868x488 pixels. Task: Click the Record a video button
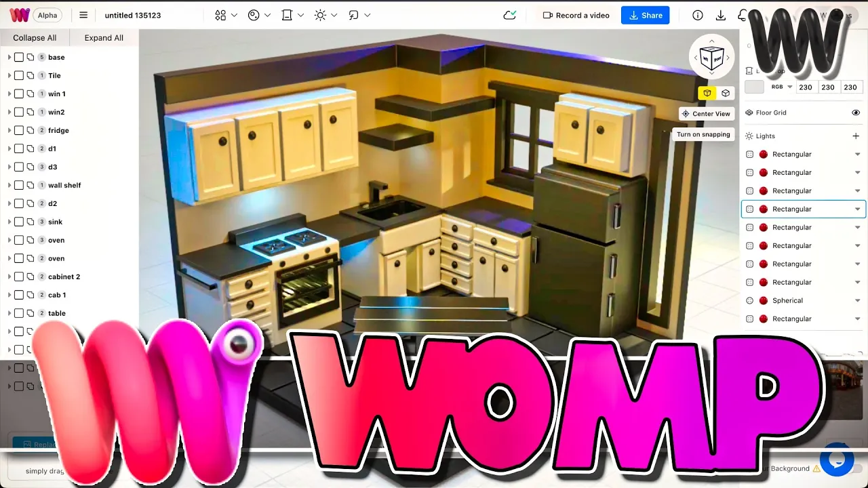[x=576, y=15]
